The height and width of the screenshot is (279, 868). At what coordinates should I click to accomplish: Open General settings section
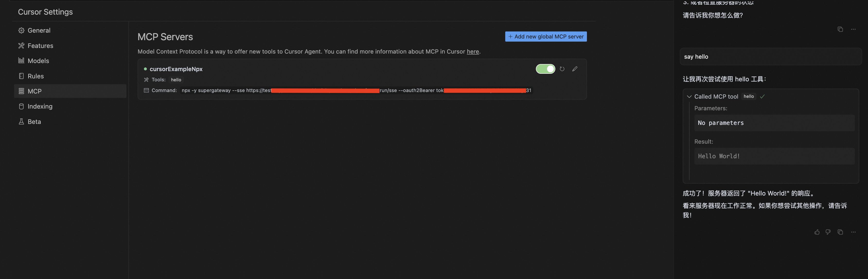39,30
